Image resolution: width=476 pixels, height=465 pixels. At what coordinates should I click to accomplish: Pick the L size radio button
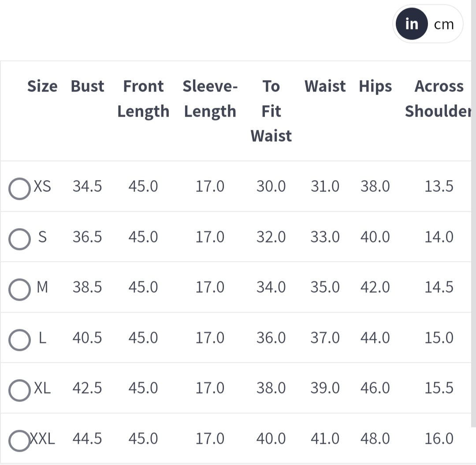(x=19, y=340)
